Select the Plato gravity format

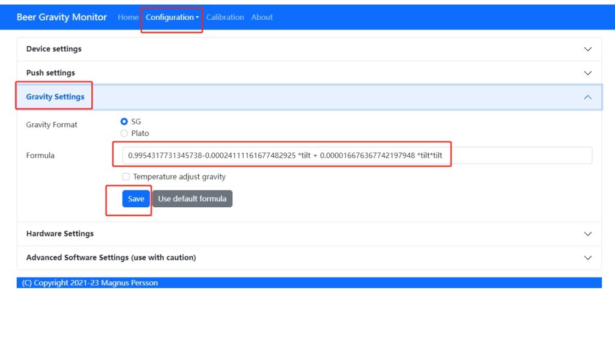(x=124, y=133)
